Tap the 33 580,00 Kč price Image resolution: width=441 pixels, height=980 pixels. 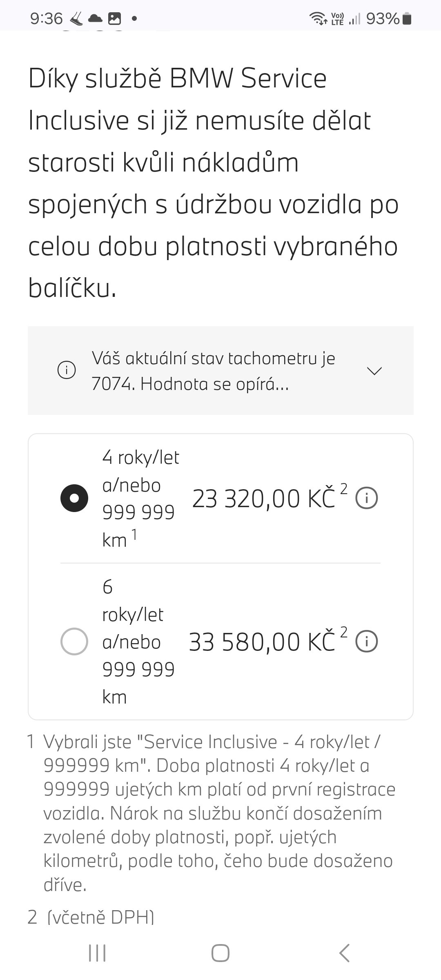pyautogui.click(x=262, y=642)
